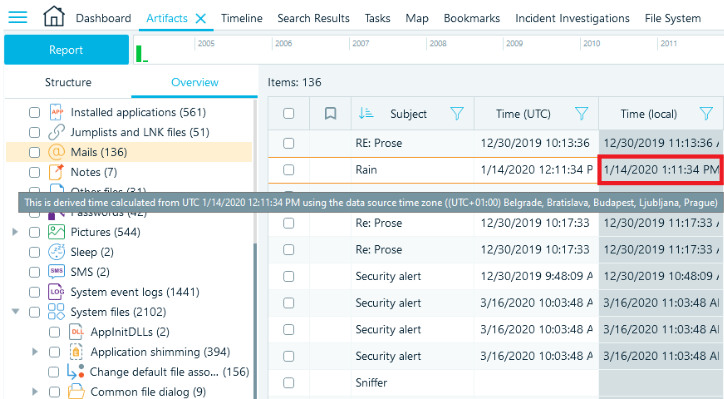
Task: Click the Report button
Action: pos(66,50)
